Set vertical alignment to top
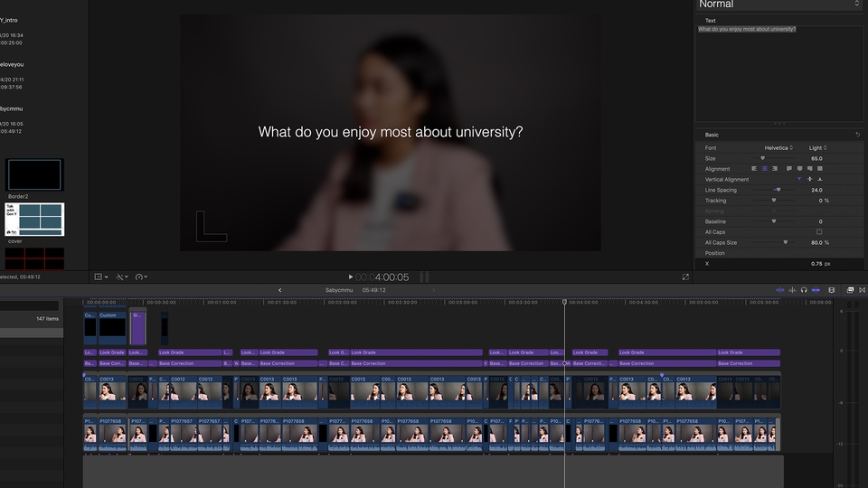The image size is (868, 488). coord(799,179)
